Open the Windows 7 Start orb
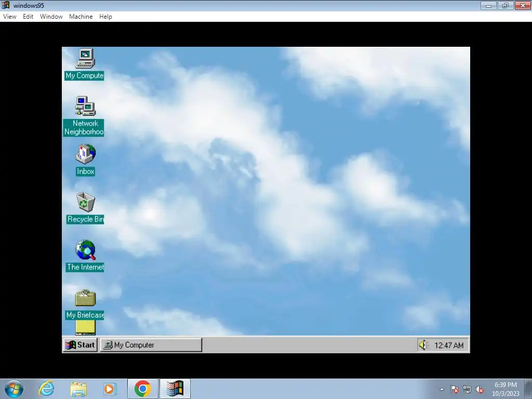 click(14, 389)
